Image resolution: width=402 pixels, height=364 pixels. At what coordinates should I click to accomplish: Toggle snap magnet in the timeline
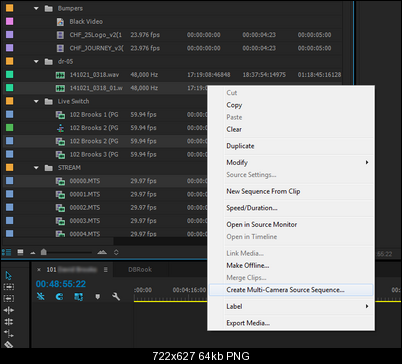(60, 296)
